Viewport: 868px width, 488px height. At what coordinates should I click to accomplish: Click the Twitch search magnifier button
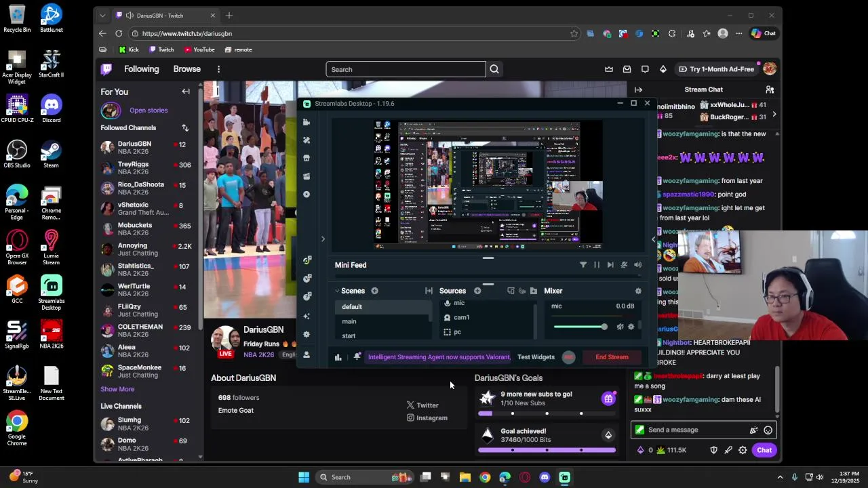coord(494,69)
